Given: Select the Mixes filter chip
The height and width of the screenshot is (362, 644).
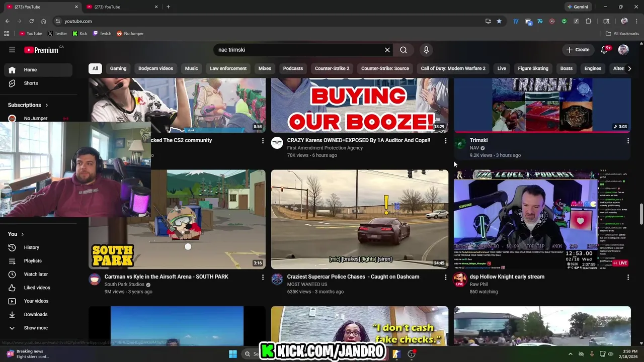Looking at the screenshot, I should (x=265, y=68).
